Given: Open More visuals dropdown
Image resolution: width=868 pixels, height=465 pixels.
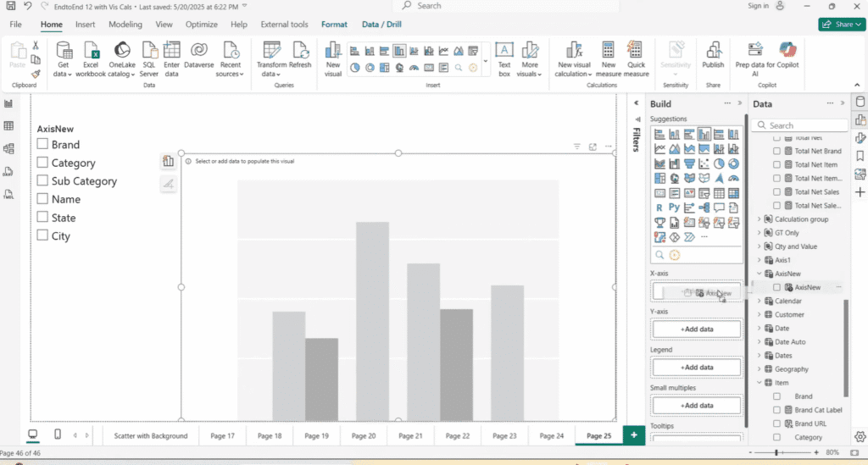Looking at the screenshot, I should pyautogui.click(x=529, y=59).
